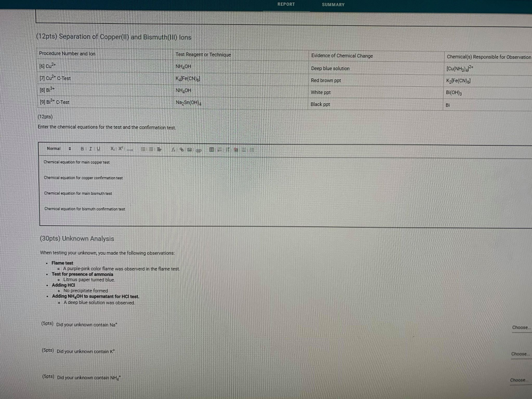Select the copper confirmation test equation line
This screenshot has height=399, width=532.
pos(83,178)
